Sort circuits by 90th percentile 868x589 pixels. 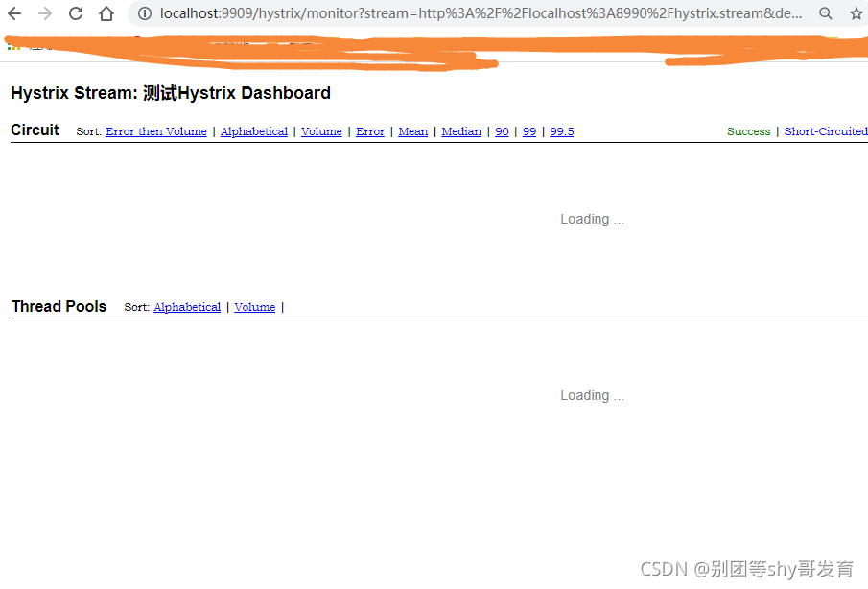pyautogui.click(x=502, y=131)
